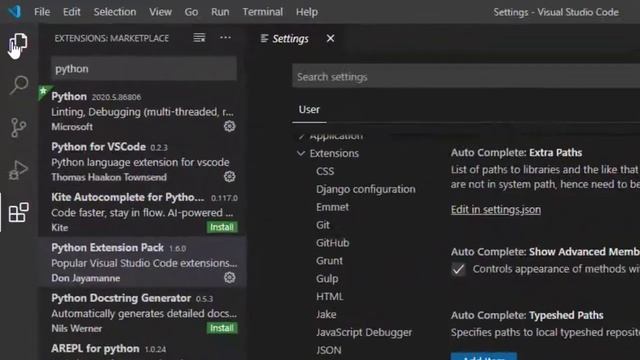Open manage gear for Python for VSCode
The image size is (640, 360).
(x=229, y=176)
